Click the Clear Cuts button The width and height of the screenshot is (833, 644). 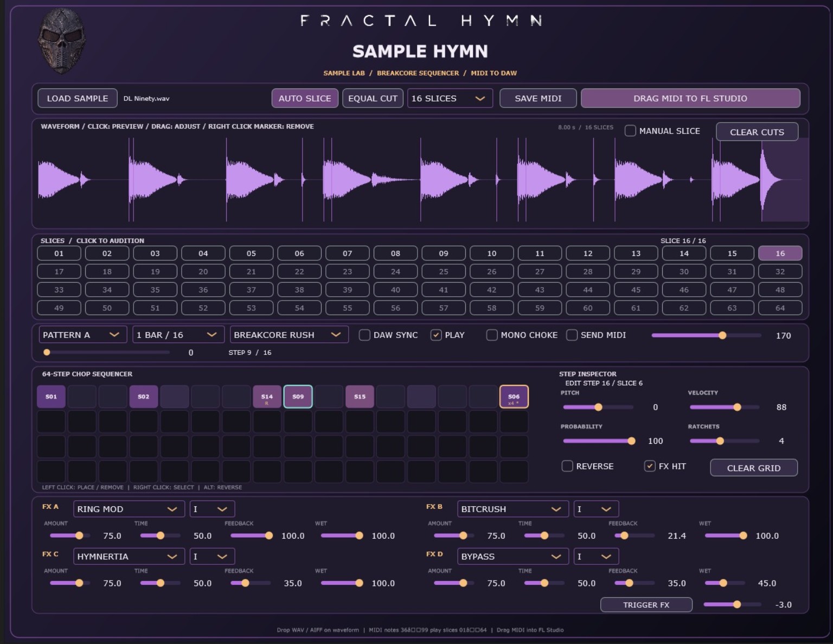(757, 132)
